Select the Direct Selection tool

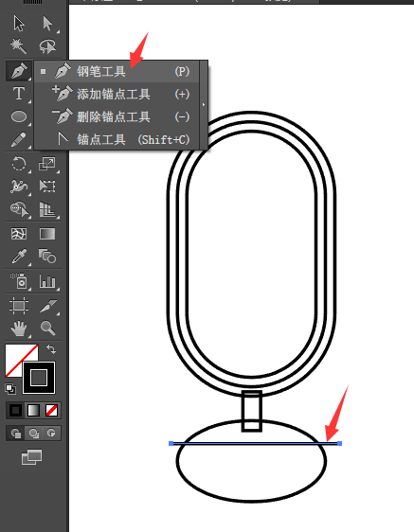click(x=47, y=24)
